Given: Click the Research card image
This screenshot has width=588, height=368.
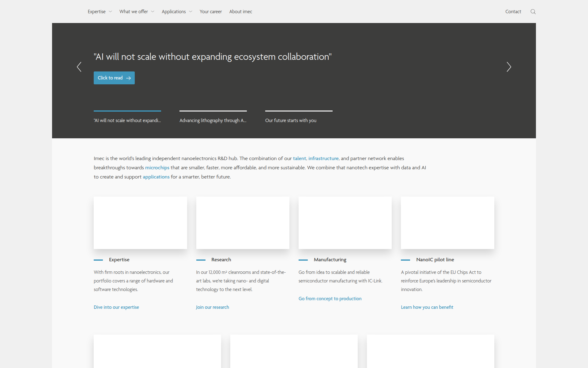Looking at the screenshot, I should [243, 223].
